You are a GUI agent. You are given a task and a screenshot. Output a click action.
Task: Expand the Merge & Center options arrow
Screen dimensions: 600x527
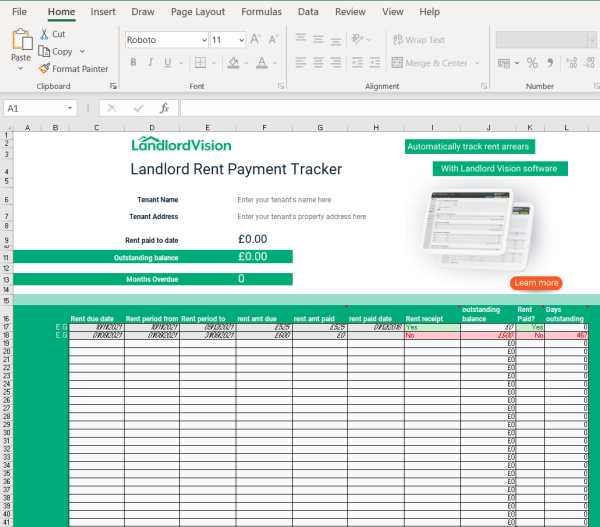(478, 63)
